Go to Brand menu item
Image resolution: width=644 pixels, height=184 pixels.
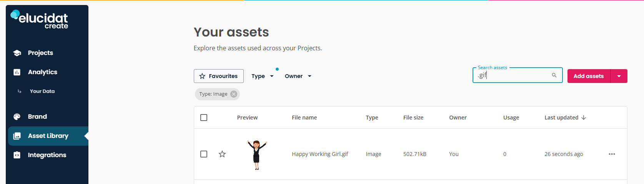(37, 117)
